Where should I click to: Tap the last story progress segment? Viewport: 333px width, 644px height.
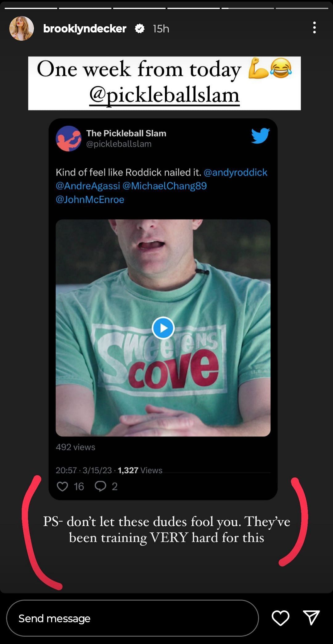click(302, 8)
